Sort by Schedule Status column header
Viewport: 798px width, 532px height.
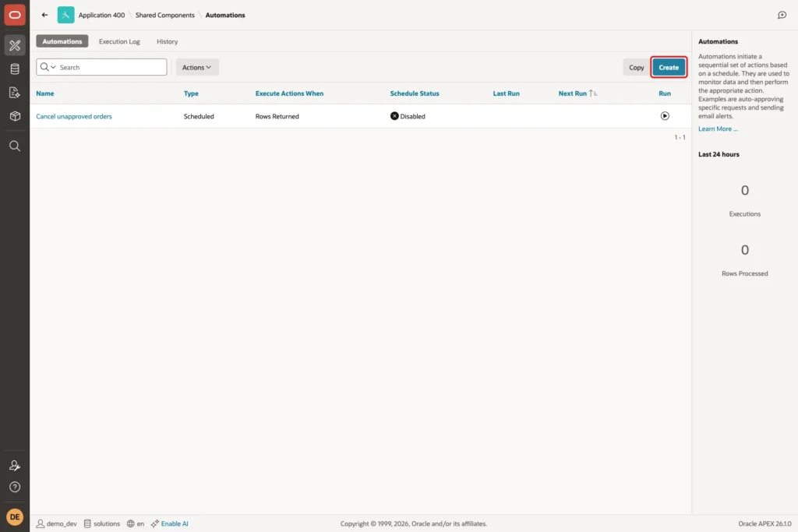[415, 93]
